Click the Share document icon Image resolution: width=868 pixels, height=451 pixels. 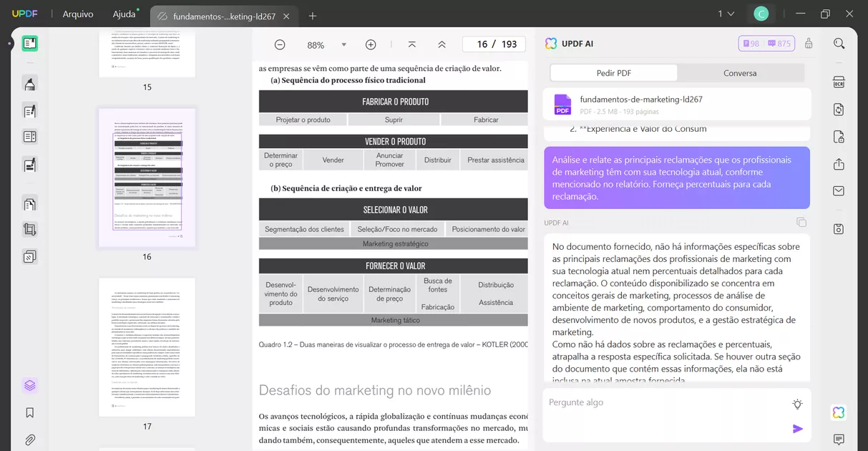pos(839,164)
